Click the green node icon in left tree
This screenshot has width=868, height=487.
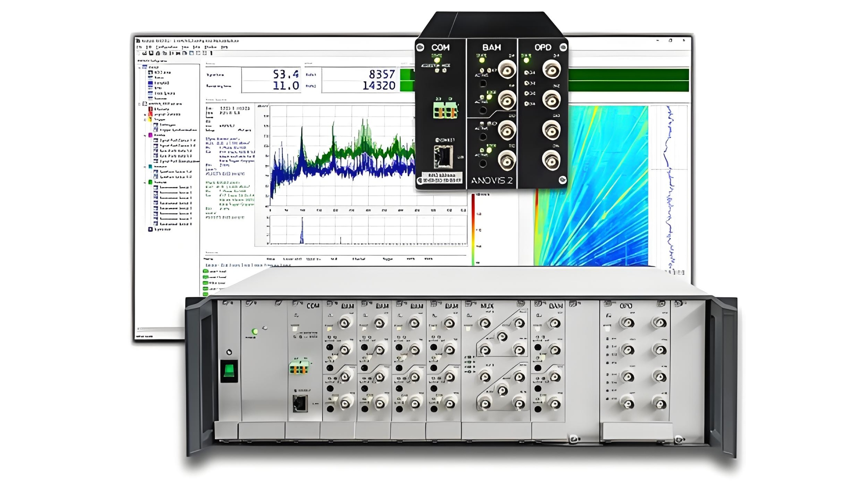point(151,182)
